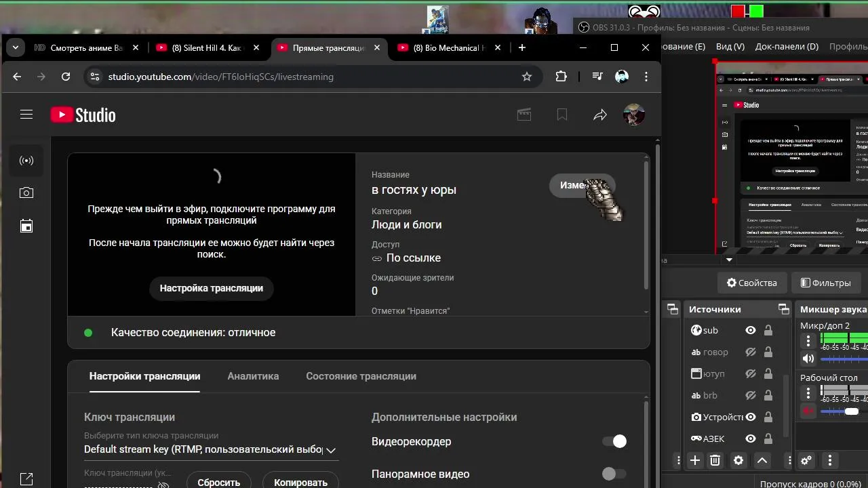Add a new source in OBS
The width and height of the screenshot is (868, 488).
click(695, 460)
